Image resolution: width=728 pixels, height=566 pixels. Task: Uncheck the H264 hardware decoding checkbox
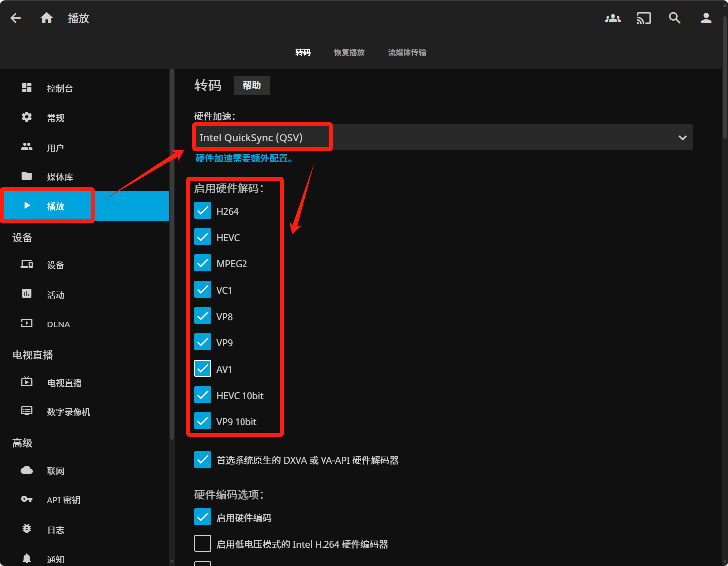[x=203, y=211]
